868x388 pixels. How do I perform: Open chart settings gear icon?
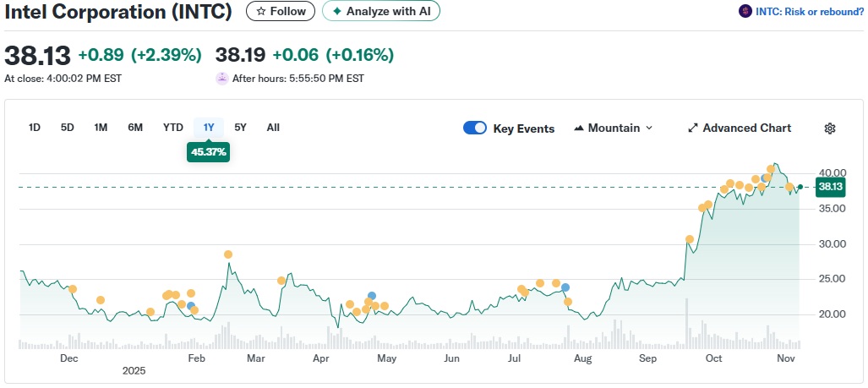pos(830,128)
